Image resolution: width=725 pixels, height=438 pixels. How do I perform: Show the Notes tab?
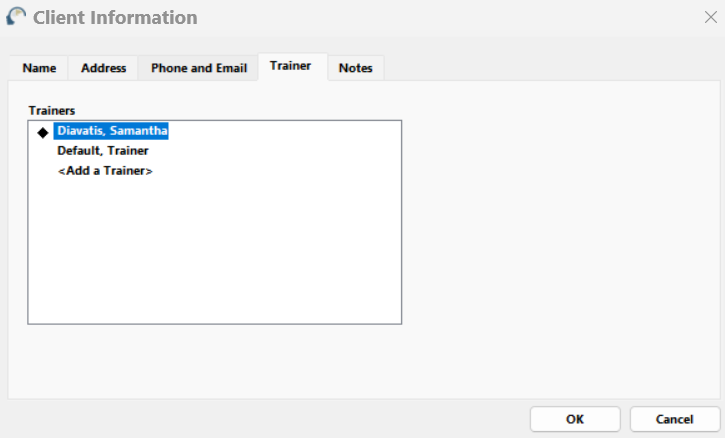click(x=355, y=68)
